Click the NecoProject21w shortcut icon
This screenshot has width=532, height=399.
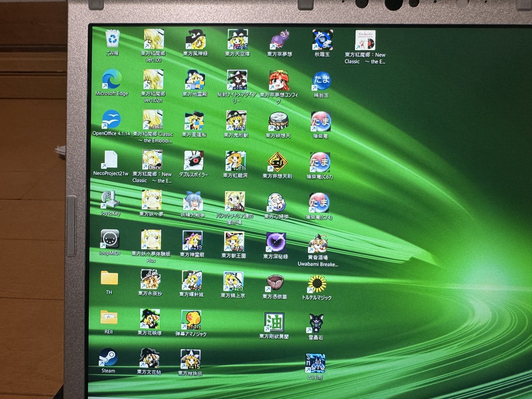[x=110, y=160]
